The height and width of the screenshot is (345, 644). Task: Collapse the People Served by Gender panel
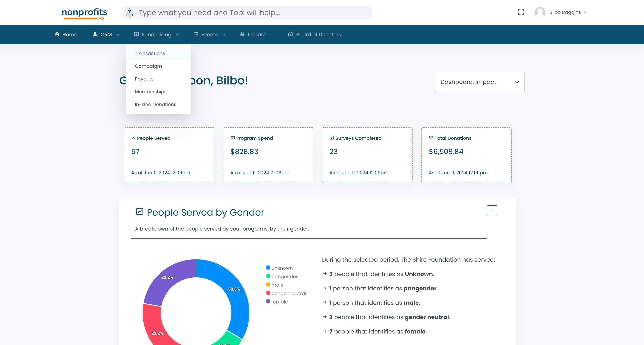492,210
